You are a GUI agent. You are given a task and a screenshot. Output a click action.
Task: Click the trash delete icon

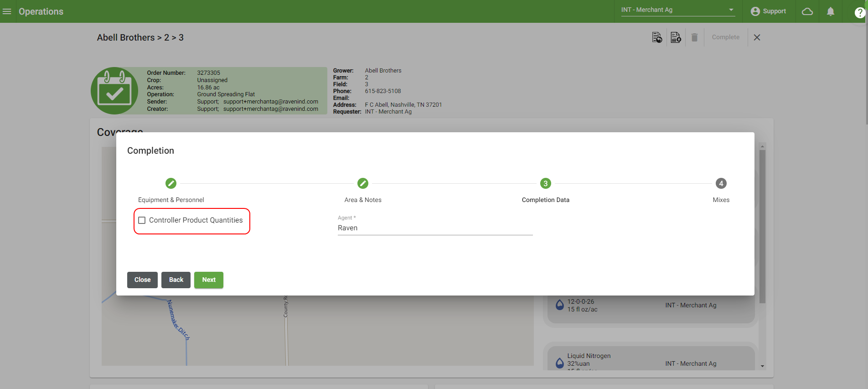694,37
